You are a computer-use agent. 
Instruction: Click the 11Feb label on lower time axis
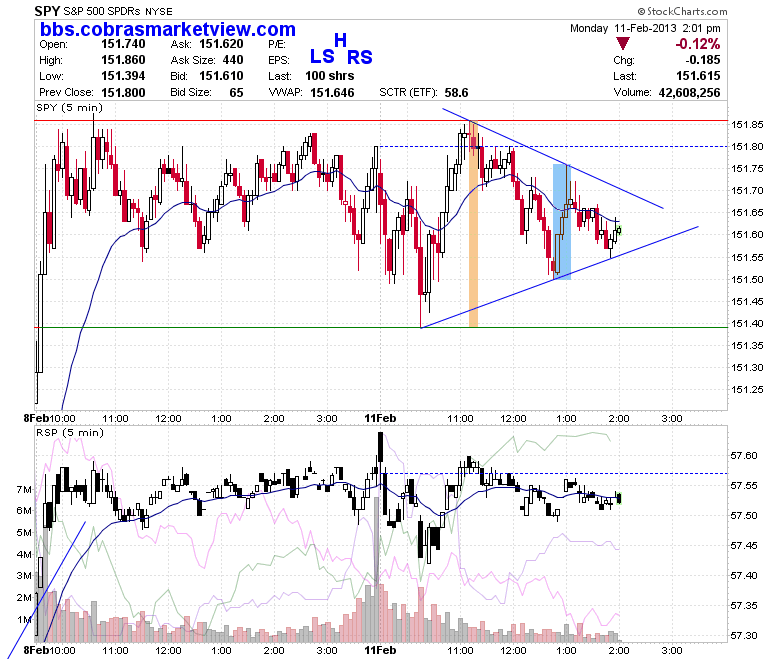(380, 650)
